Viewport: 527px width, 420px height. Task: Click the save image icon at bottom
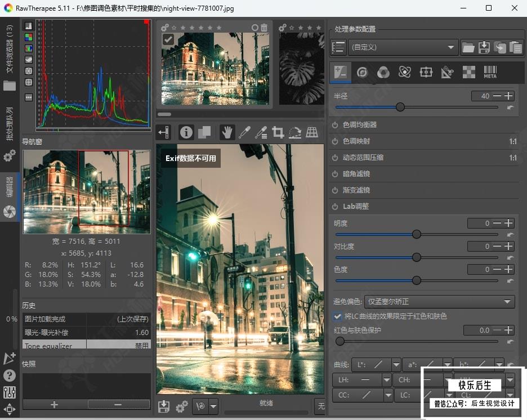point(164,406)
